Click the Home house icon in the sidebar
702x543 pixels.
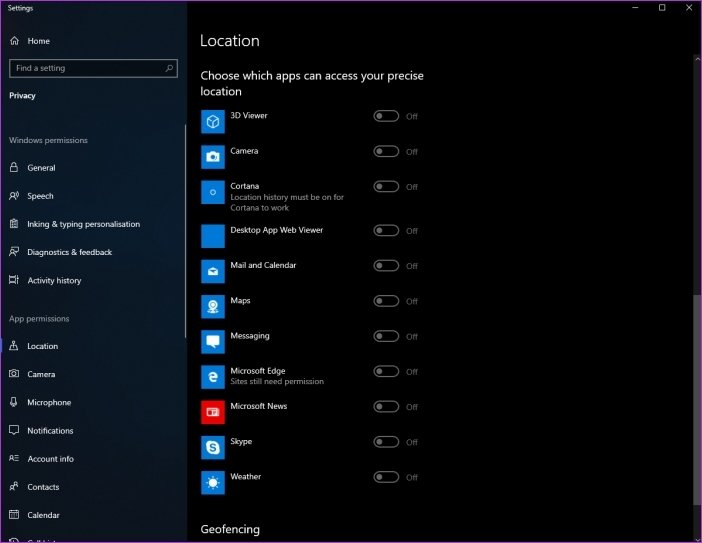tap(14, 41)
